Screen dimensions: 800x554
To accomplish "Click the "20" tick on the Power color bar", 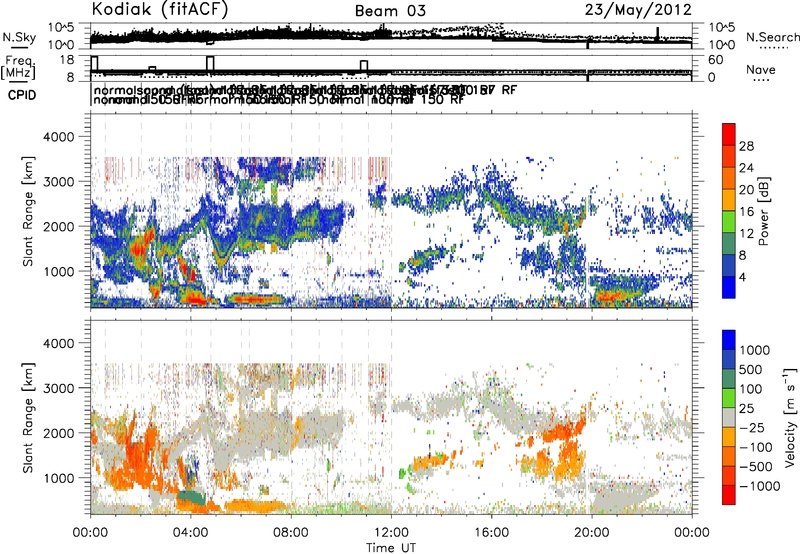I will pos(746,190).
